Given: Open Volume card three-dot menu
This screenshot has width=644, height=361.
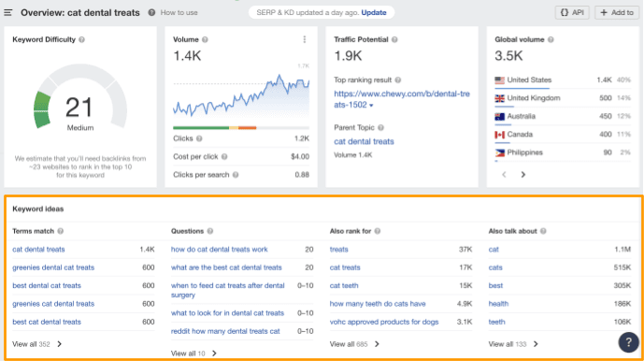Looking at the screenshot, I should 305,39.
